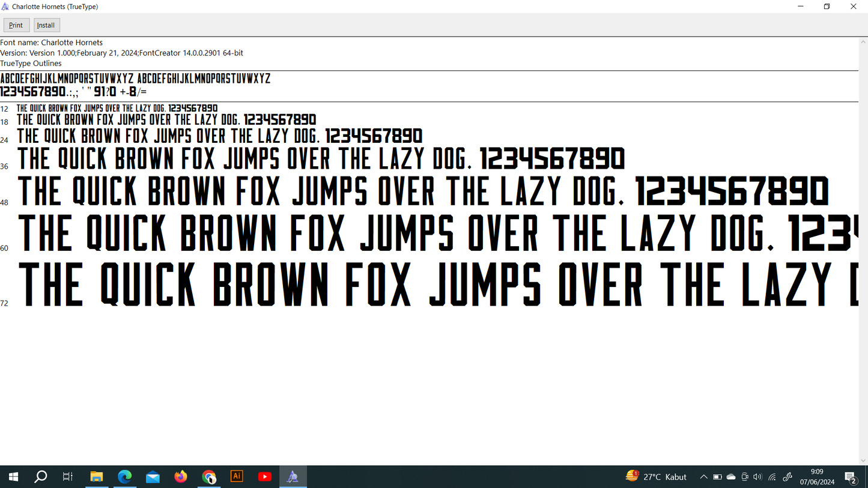Open the volume control in system tray

(757, 477)
